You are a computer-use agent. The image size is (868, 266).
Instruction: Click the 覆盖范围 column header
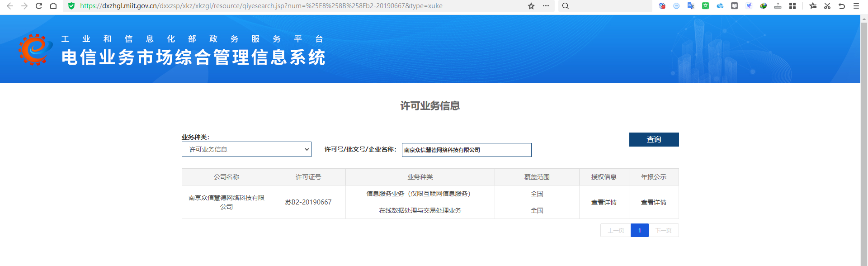tap(537, 177)
